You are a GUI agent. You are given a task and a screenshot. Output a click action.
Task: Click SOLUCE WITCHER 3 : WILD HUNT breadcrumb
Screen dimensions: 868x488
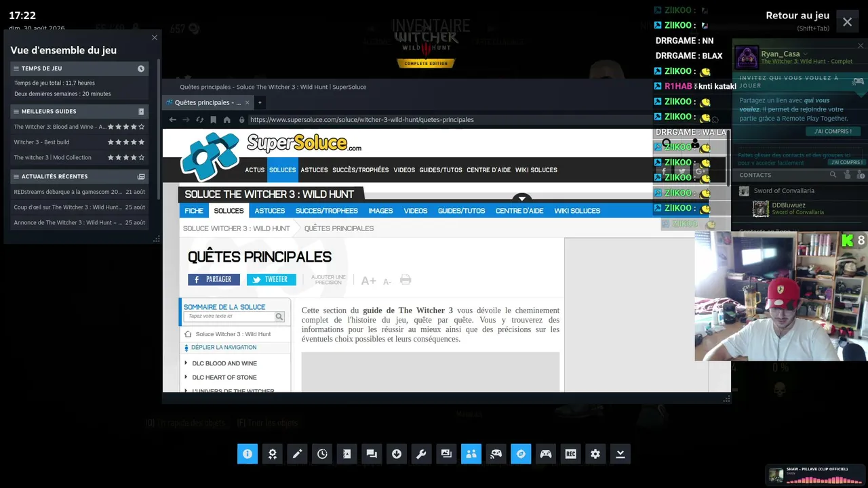237,228
